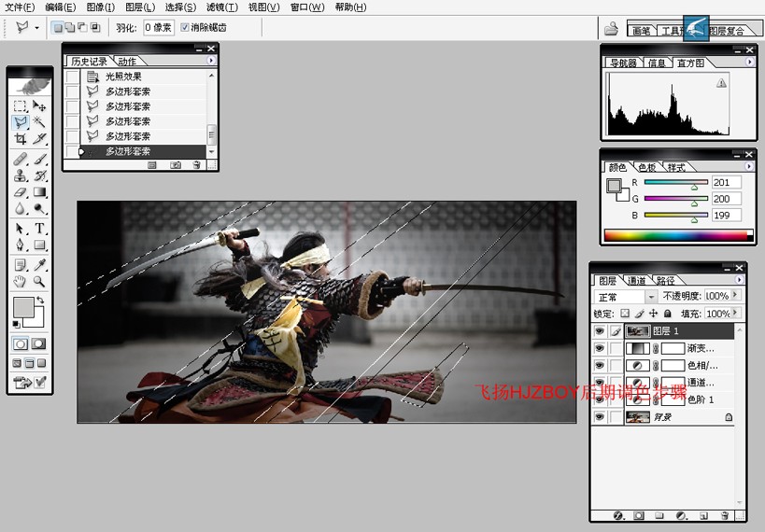Screen dimensions: 765x532
Task: Create new snapshot in History panel
Action: point(176,165)
